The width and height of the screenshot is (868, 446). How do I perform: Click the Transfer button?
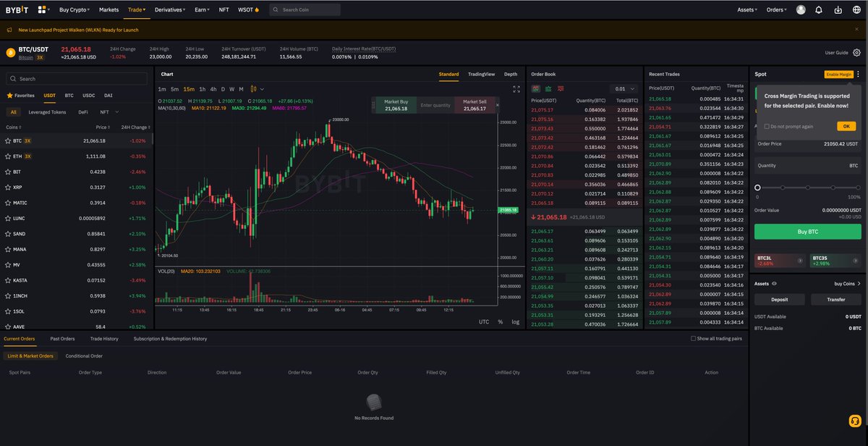(835, 299)
